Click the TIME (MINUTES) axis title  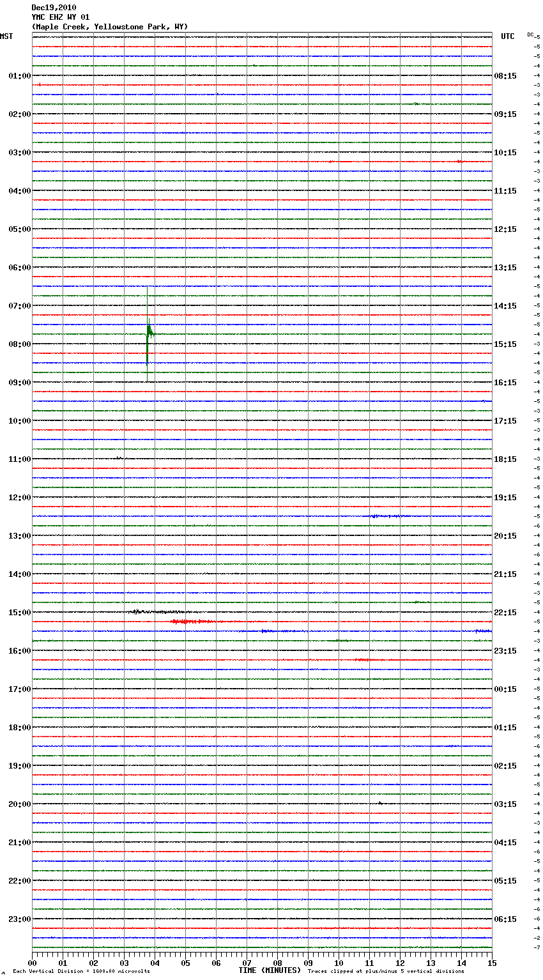coord(270,970)
